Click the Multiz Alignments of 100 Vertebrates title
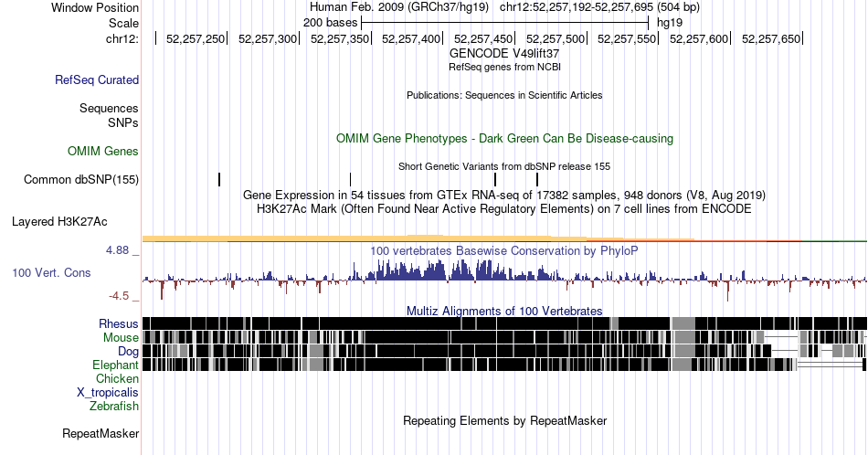Image resolution: width=868 pixels, height=455 pixels. tap(504, 311)
